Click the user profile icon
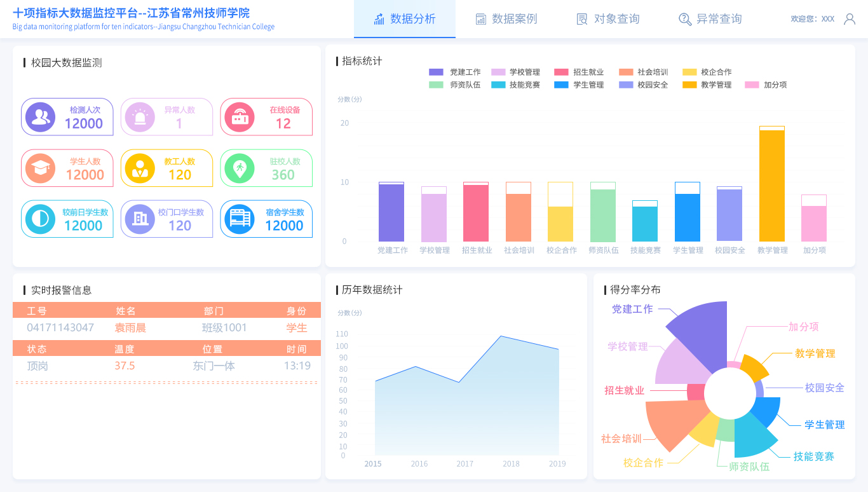868x492 pixels. tap(849, 19)
